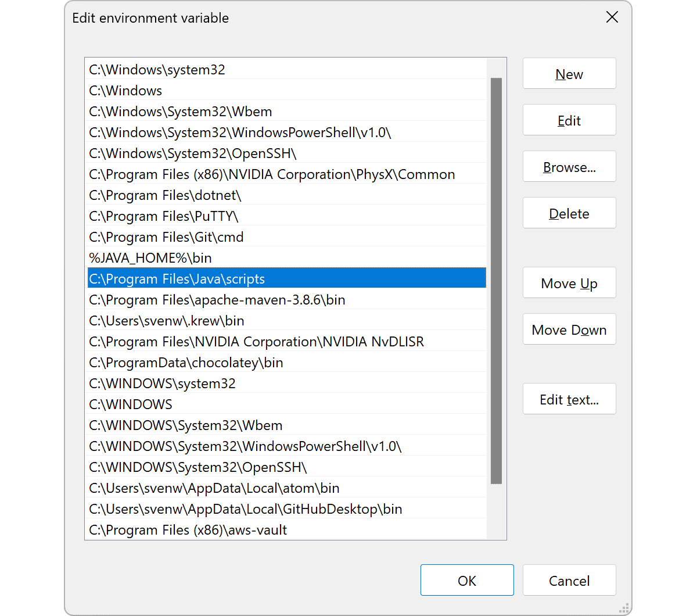Move the selected entry up
Image resolution: width=697 pixels, height=616 pixels.
click(569, 283)
